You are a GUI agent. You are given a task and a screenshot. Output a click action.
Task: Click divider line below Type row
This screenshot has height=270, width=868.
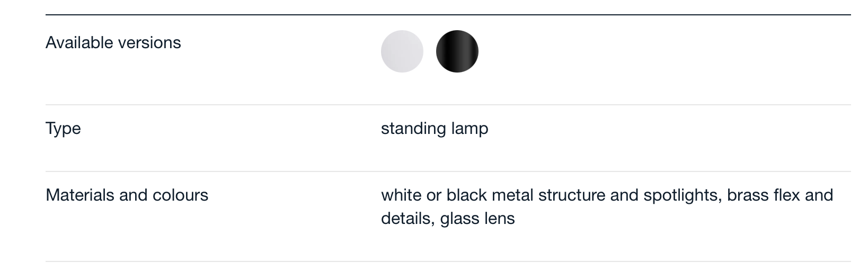tap(448, 172)
